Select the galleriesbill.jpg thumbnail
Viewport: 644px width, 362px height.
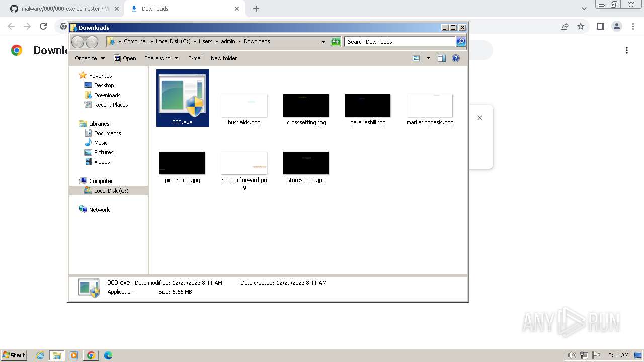pos(368,106)
